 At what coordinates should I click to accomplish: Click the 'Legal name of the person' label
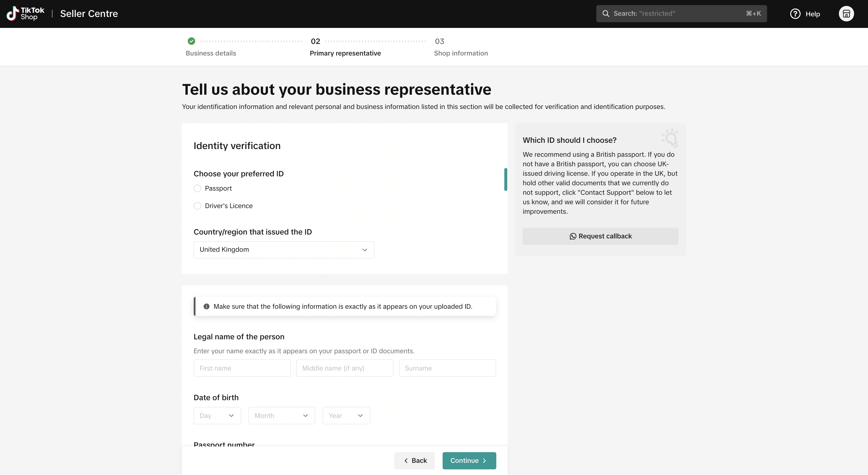point(239,337)
